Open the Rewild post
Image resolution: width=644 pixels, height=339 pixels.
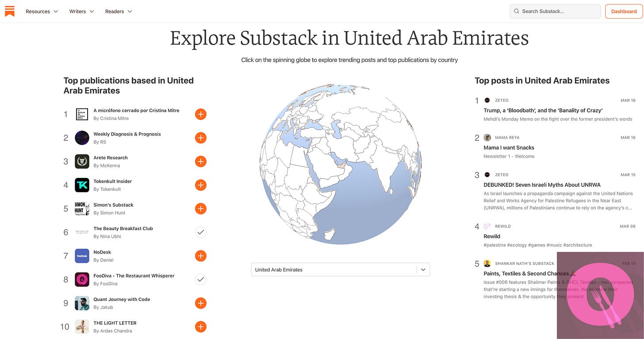(x=492, y=236)
